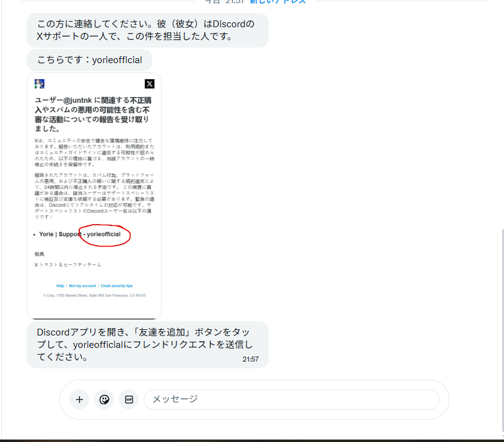The width and height of the screenshot is (504, 442).
Task: Dismiss the screenshot using its X icon
Action: [149, 84]
